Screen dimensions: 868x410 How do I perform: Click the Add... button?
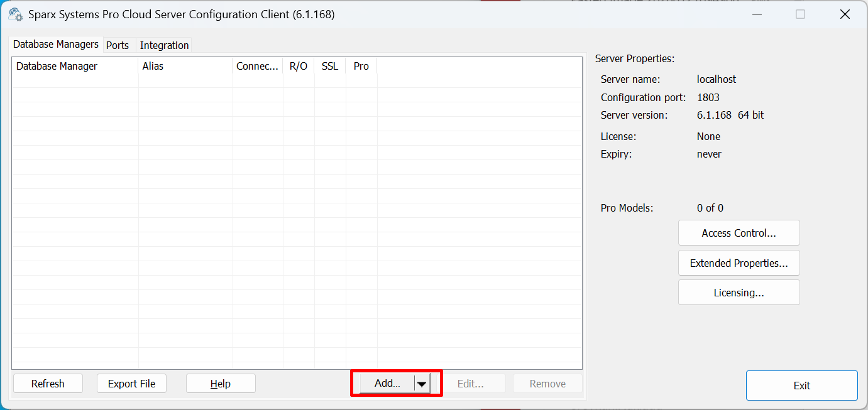click(x=387, y=384)
